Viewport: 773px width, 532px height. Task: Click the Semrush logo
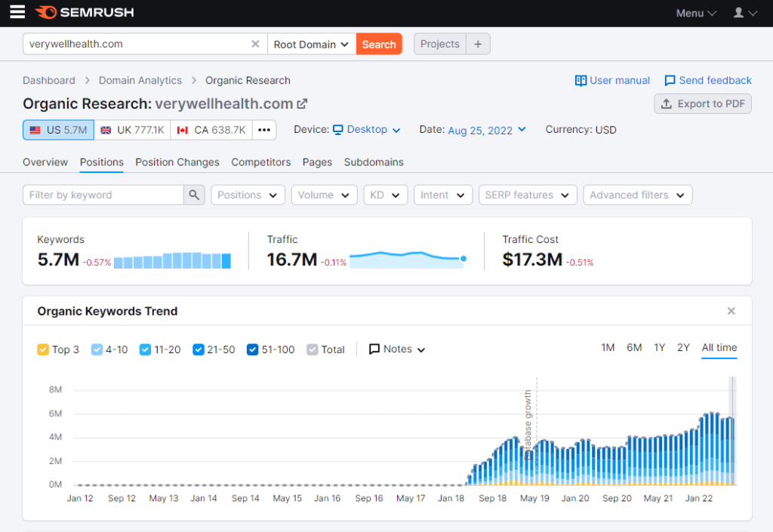pos(83,12)
